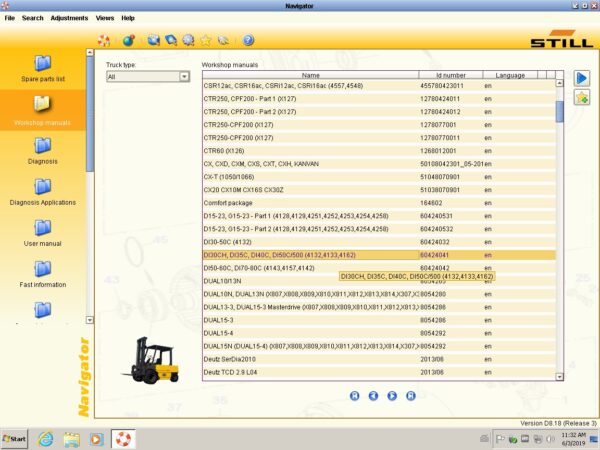Sort table by Language column header

point(510,75)
